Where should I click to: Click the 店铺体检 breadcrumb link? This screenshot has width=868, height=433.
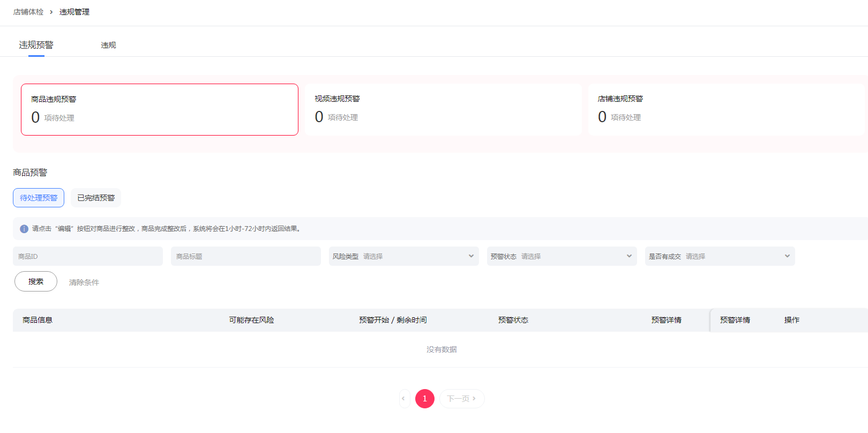point(28,12)
